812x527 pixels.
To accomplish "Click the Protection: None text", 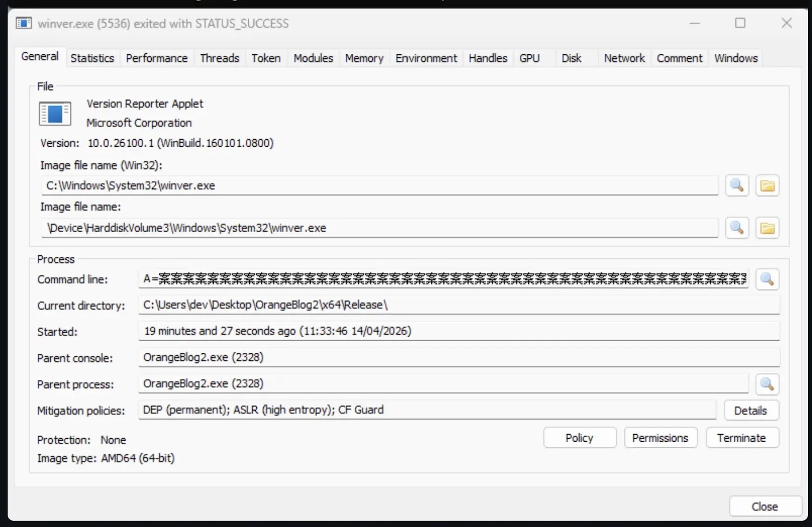I will coord(81,440).
